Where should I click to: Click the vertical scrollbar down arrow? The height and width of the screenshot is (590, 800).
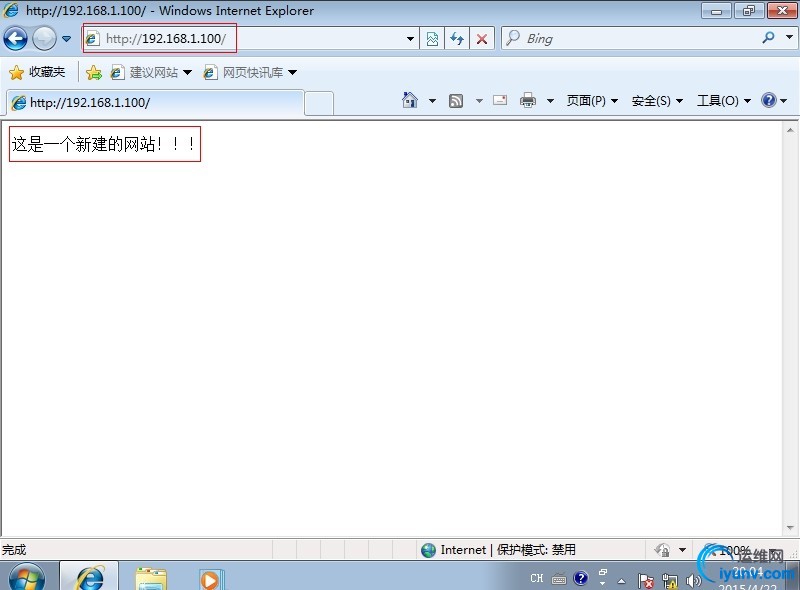click(790, 528)
